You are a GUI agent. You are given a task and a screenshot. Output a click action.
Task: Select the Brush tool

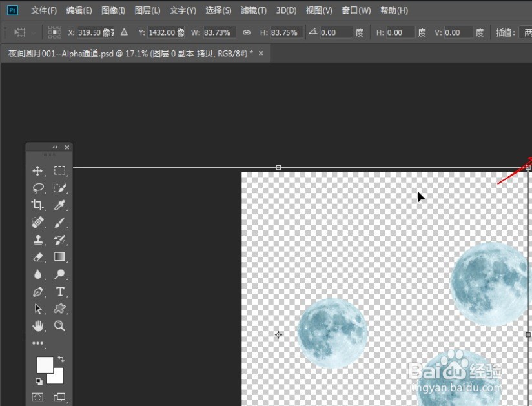[x=59, y=223]
